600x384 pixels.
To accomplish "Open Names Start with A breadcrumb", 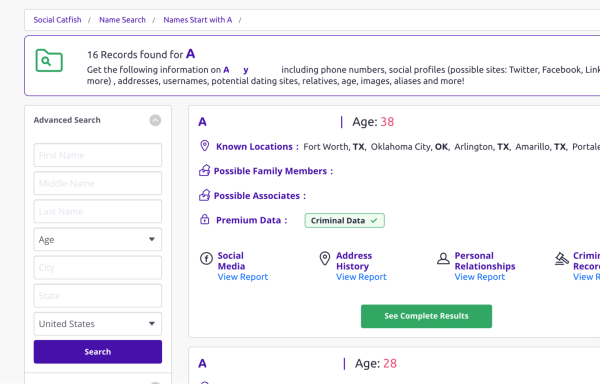I will pos(197,20).
